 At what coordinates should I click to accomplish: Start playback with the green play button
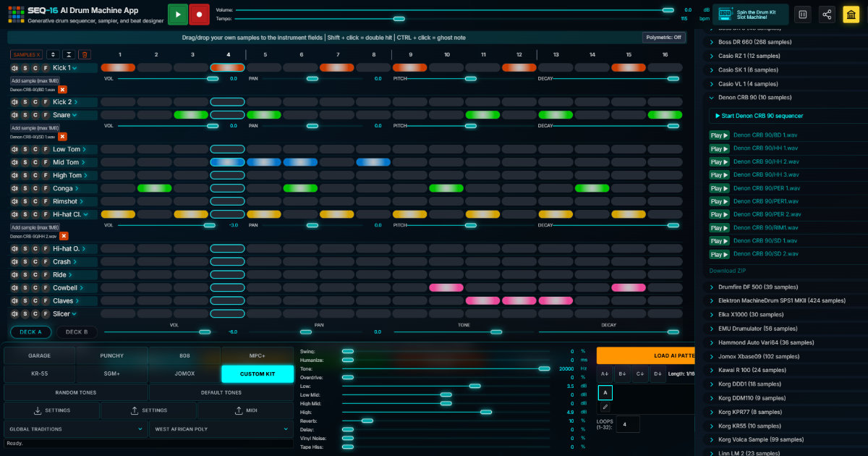pos(177,14)
